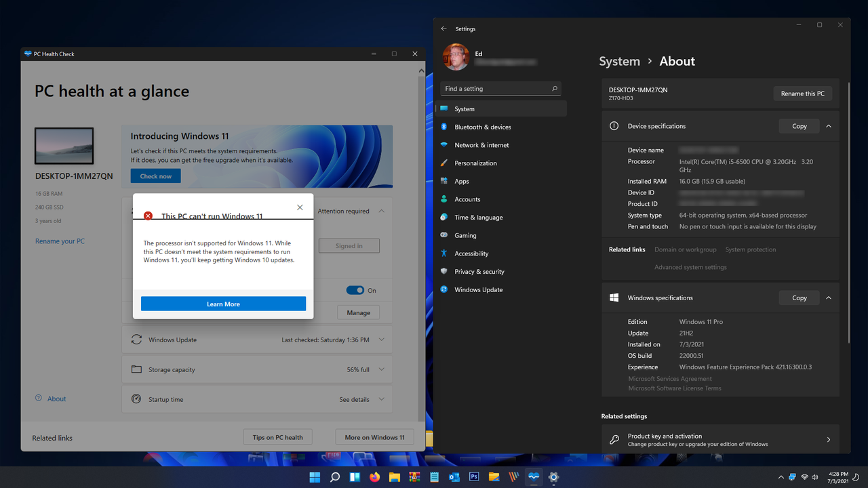Open the Start menu from taskbar

pyautogui.click(x=315, y=477)
